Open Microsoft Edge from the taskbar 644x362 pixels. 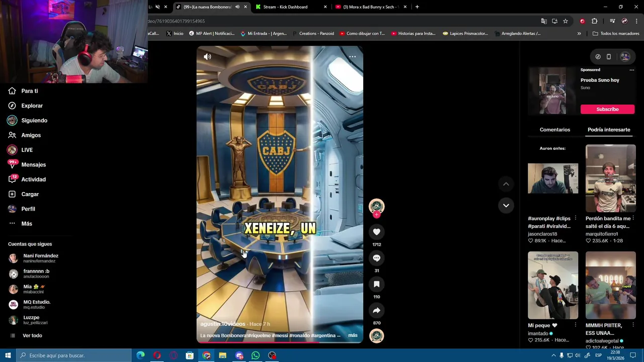pyautogui.click(x=140, y=355)
